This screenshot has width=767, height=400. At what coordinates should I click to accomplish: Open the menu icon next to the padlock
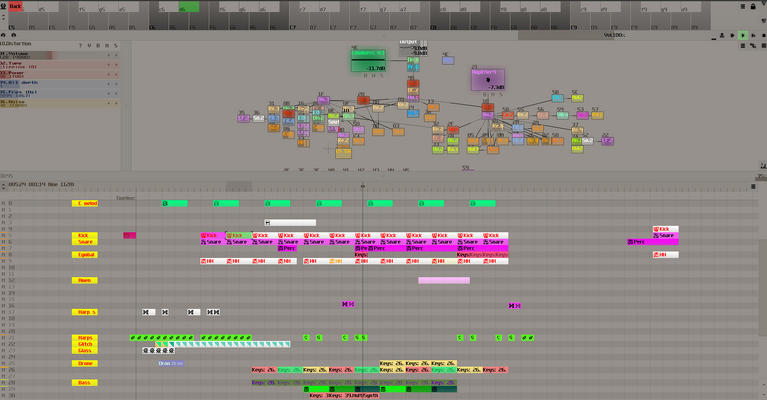(743, 6)
